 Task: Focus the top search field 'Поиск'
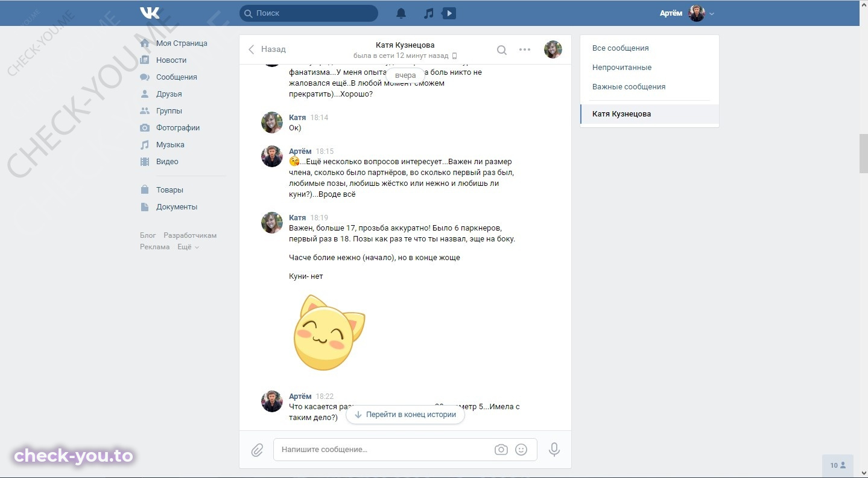point(309,13)
